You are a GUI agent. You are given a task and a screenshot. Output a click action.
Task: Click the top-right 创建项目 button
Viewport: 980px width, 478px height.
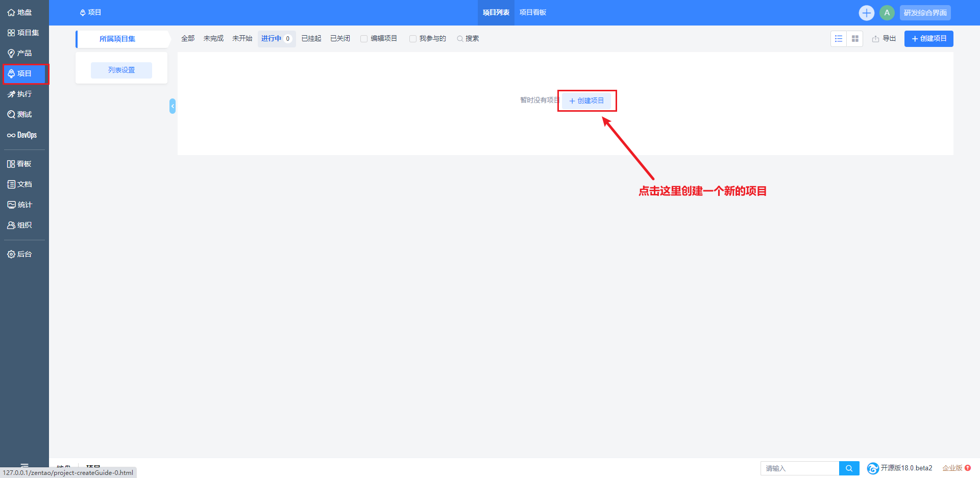(928, 39)
